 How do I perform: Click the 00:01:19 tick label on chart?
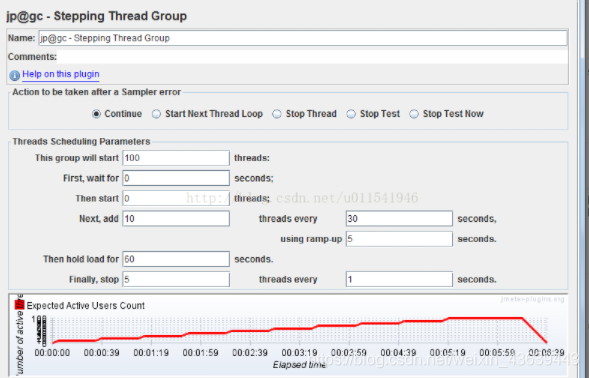tap(151, 353)
